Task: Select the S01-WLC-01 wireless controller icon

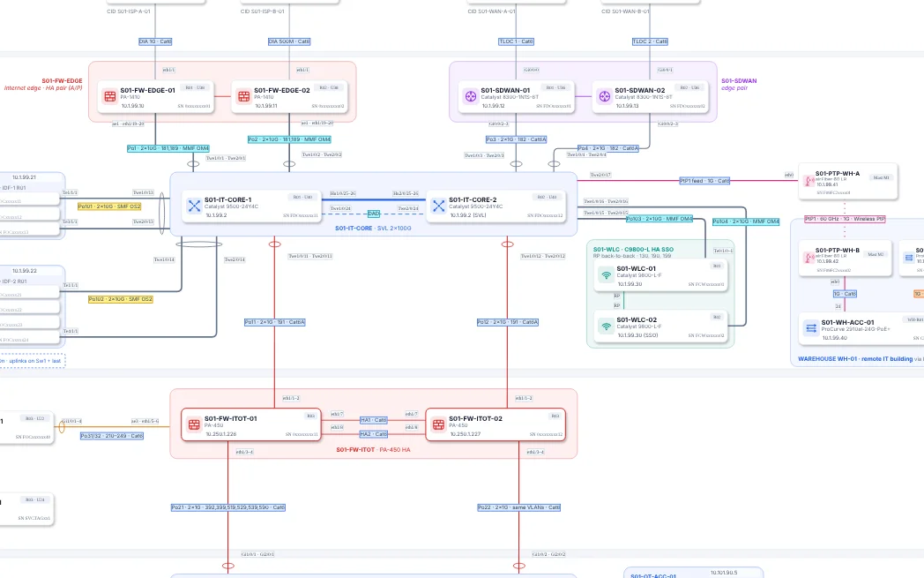Action: (x=607, y=274)
